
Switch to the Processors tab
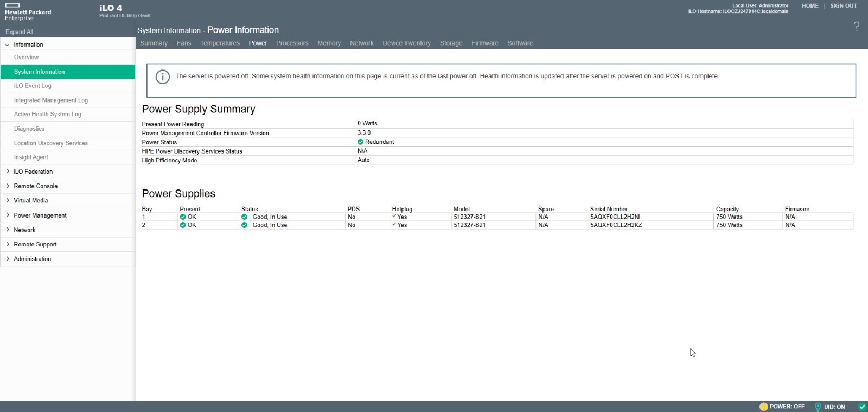pos(292,43)
